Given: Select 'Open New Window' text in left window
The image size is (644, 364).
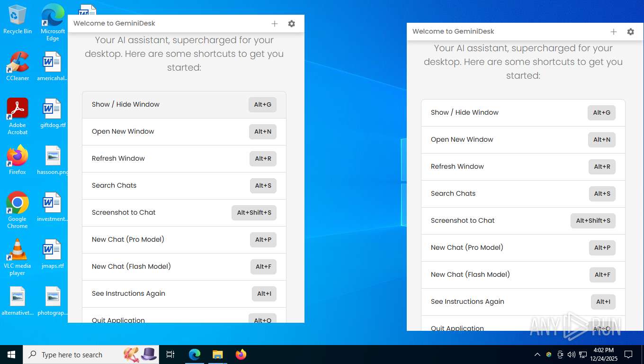Looking at the screenshot, I should pyautogui.click(x=123, y=132).
